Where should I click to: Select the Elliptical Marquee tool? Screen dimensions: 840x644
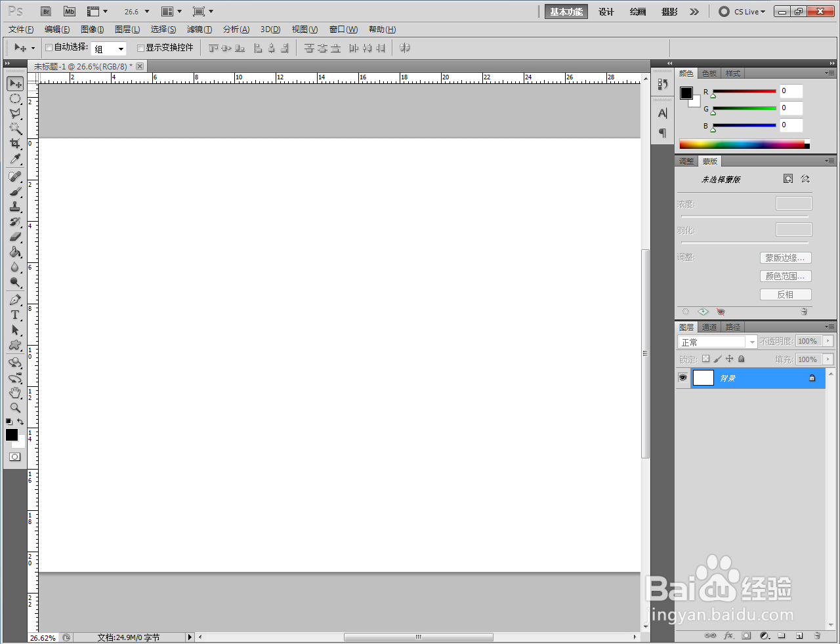[15, 99]
